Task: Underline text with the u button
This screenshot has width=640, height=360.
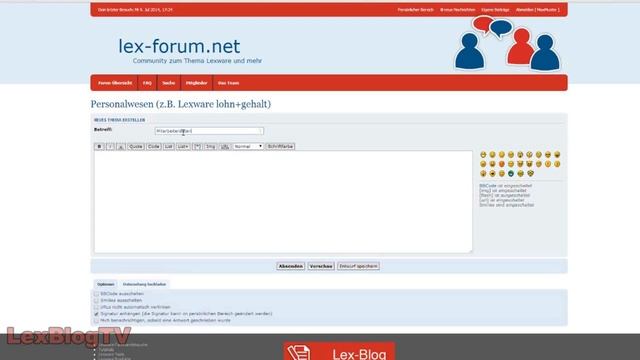Action: tap(121, 147)
